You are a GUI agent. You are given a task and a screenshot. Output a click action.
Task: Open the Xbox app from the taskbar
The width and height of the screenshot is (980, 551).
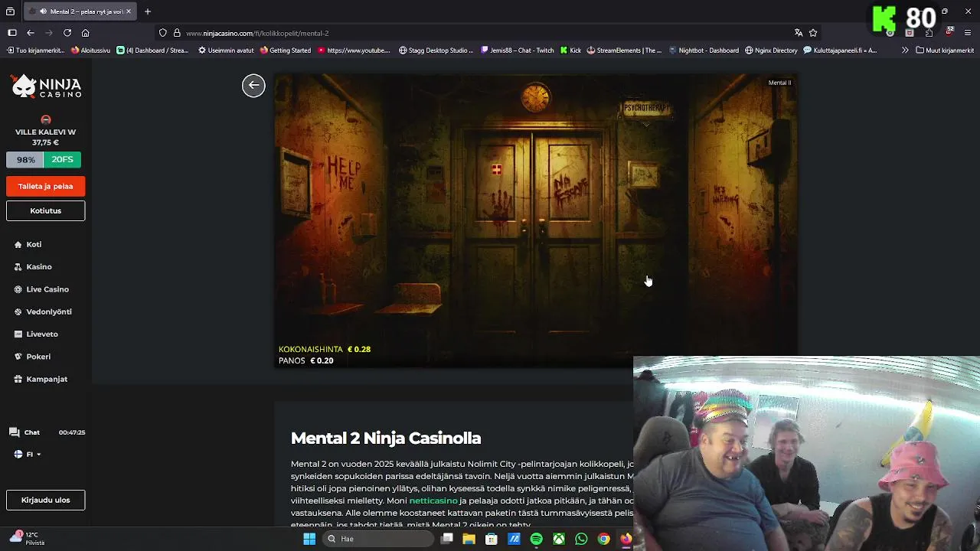(559, 539)
